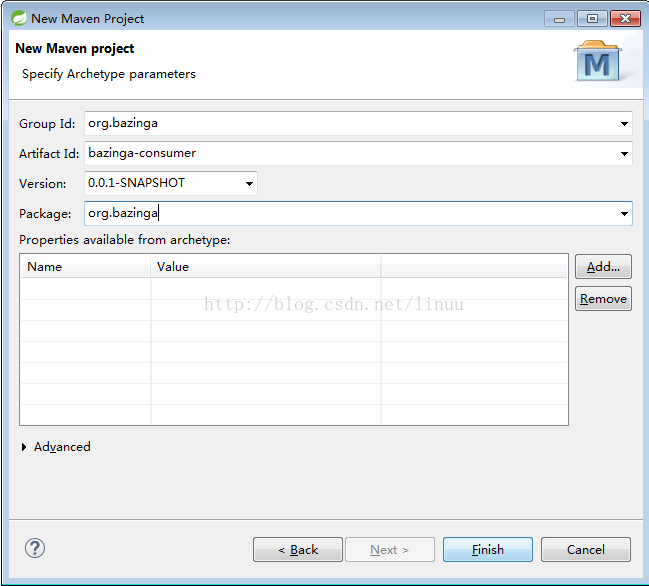Click Finish to create the project

point(488,550)
